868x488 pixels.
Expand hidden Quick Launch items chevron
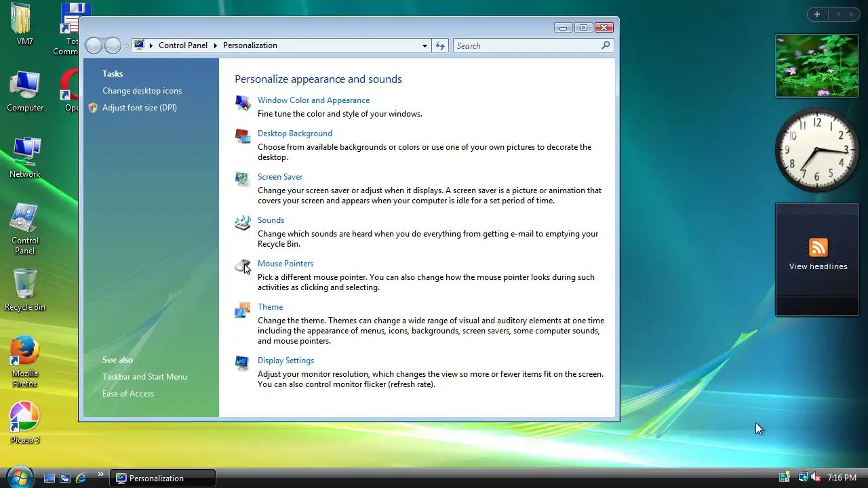point(101,474)
